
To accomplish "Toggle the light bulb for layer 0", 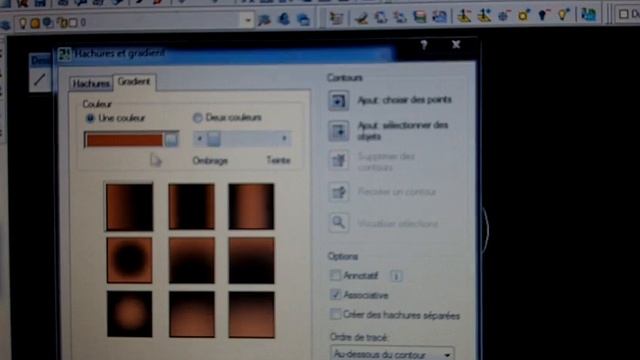I will pos(23,23).
